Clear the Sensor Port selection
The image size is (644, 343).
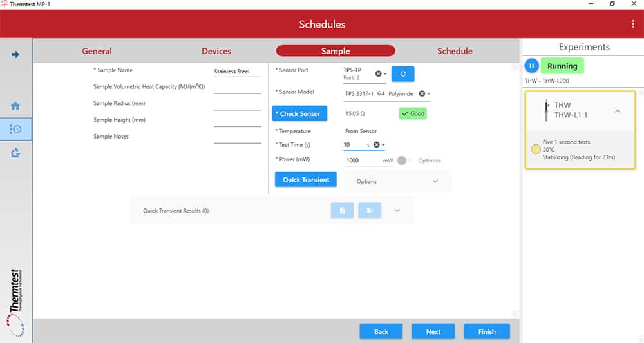click(x=378, y=73)
